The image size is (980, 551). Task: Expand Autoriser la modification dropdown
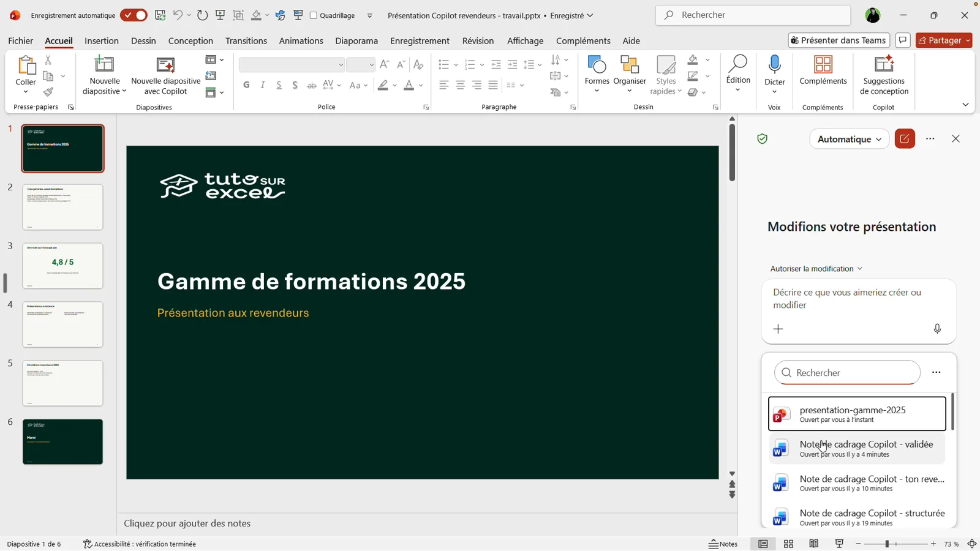point(816,269)
